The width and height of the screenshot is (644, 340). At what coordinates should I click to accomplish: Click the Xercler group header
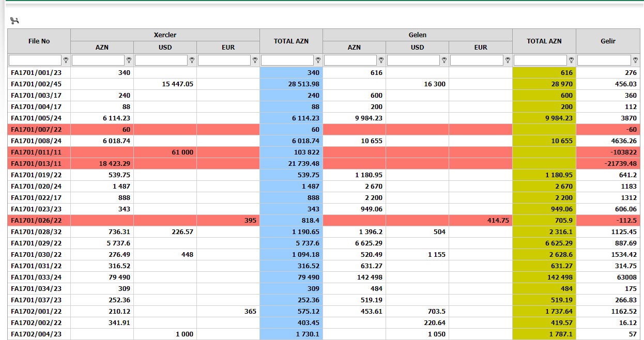[x=165, y=35]
